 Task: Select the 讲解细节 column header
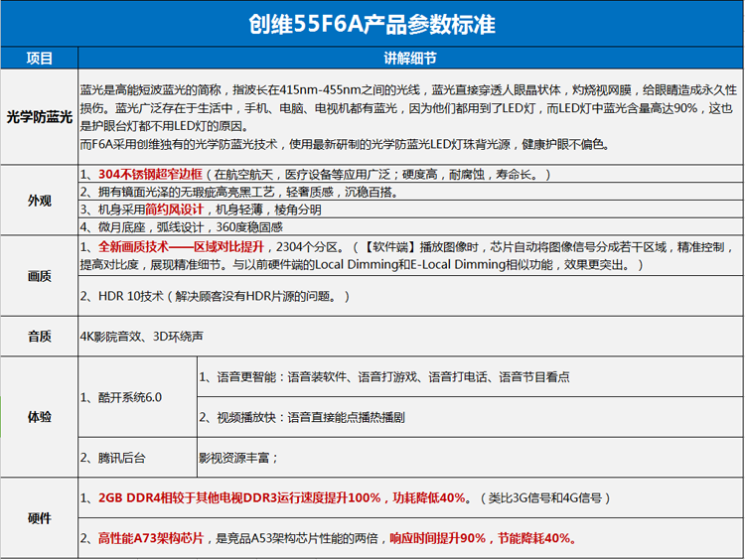(410, 58)
